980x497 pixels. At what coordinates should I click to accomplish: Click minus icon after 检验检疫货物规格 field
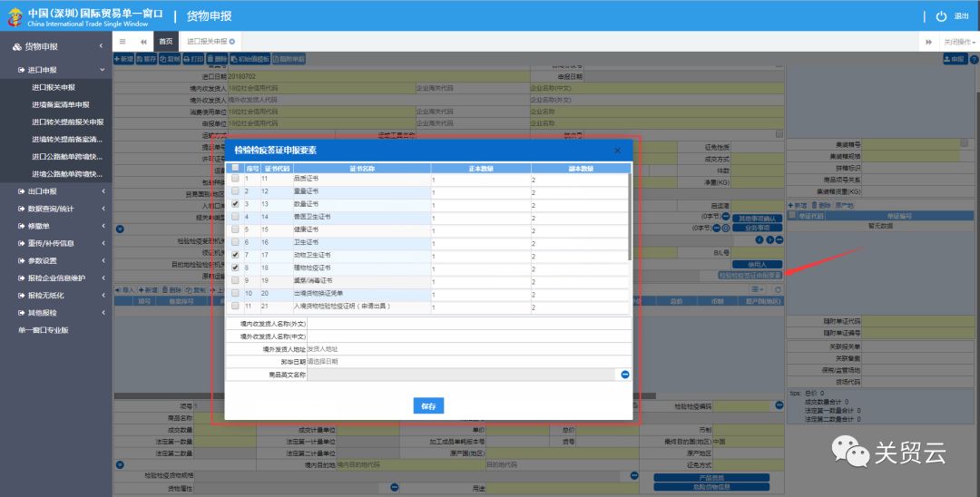click(634, 476)
